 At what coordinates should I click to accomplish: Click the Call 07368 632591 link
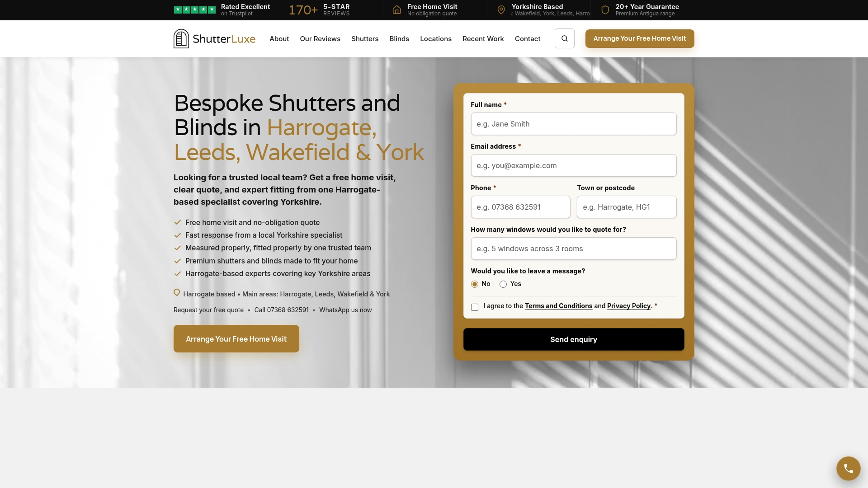(x=281, y=310)
